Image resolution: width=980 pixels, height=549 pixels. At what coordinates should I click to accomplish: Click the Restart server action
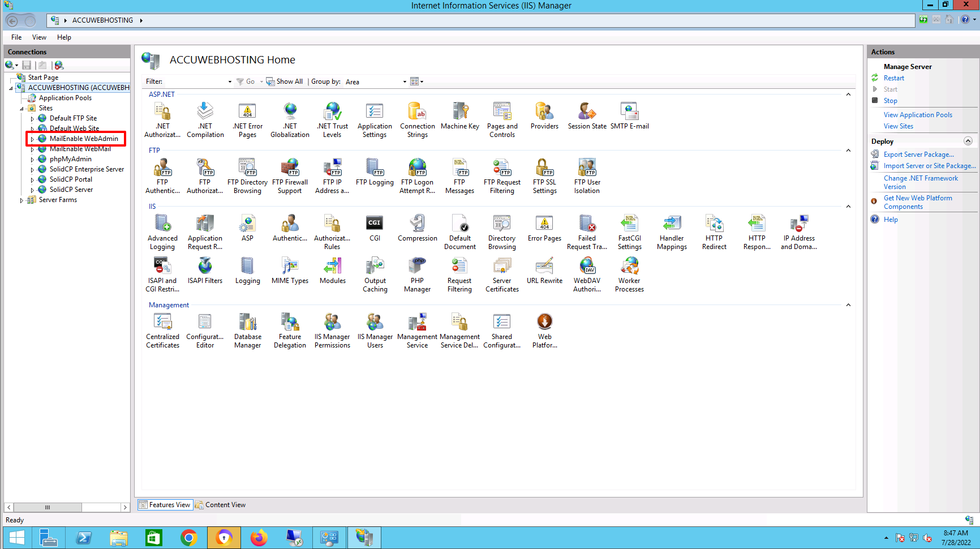click(894, 78)
